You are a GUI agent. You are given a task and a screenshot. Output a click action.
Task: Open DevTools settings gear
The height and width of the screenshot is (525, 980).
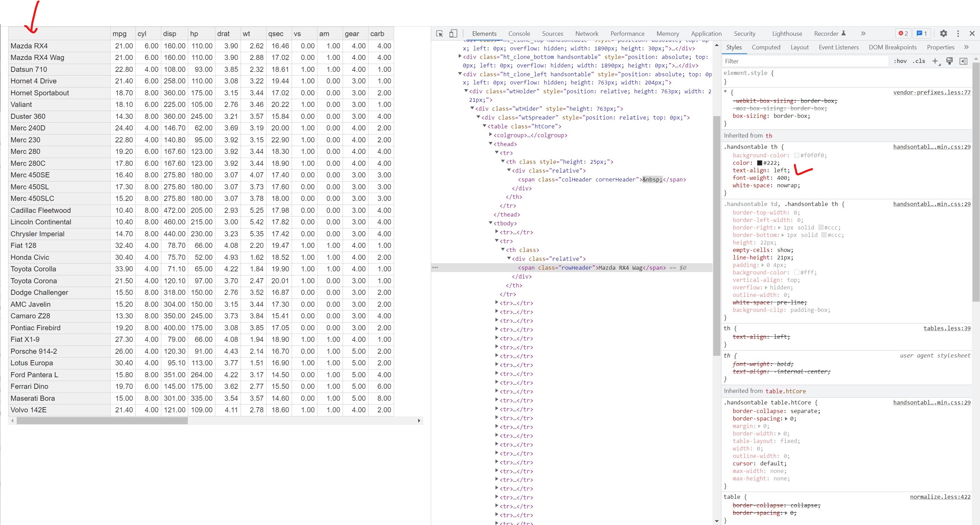944,33
